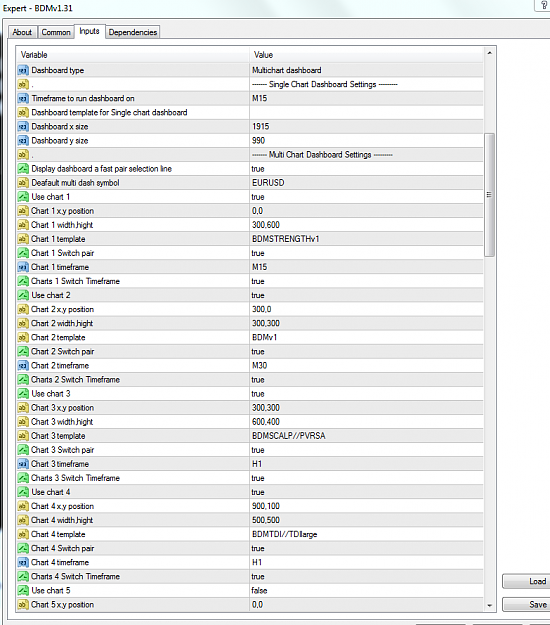550x625 pixels.
Task: Click the help question mark button
Action: [544, 5]
